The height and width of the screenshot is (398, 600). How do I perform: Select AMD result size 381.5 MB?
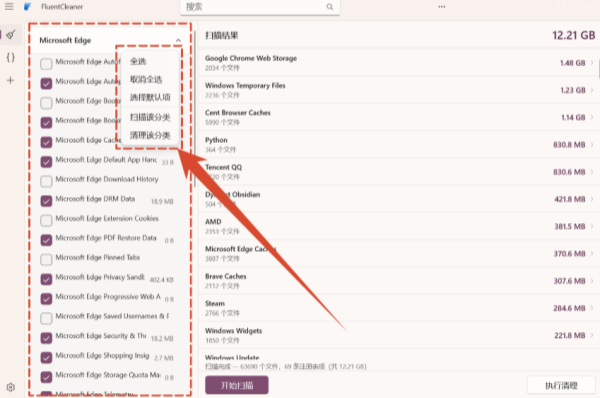click(x=570, y=226)
